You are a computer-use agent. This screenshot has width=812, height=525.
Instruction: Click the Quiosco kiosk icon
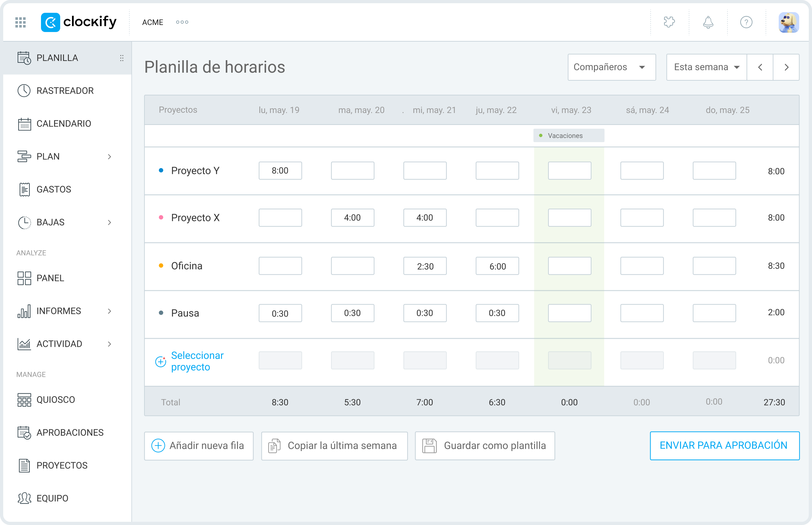tap(24, 399)
